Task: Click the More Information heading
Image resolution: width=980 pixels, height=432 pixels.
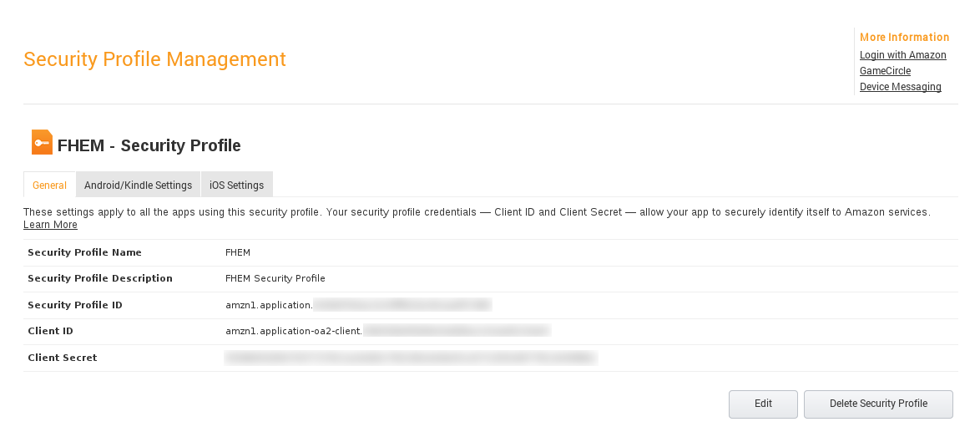Action: point(904,37)
